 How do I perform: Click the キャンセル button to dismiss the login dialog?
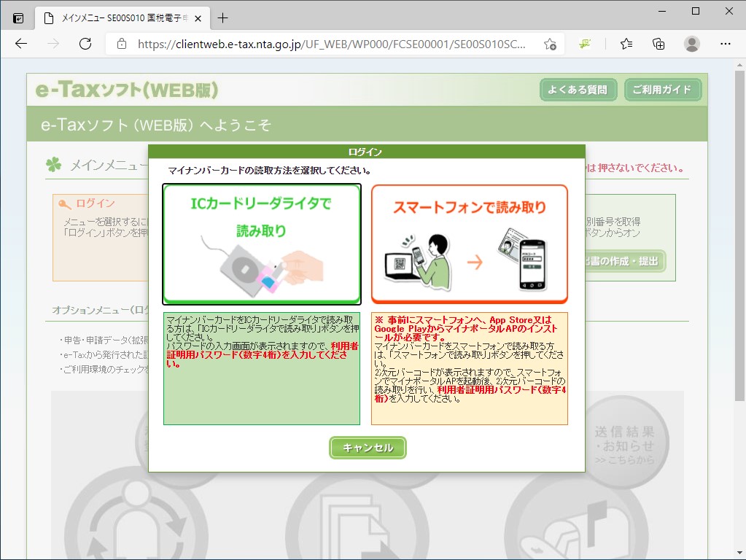point(367,448)
